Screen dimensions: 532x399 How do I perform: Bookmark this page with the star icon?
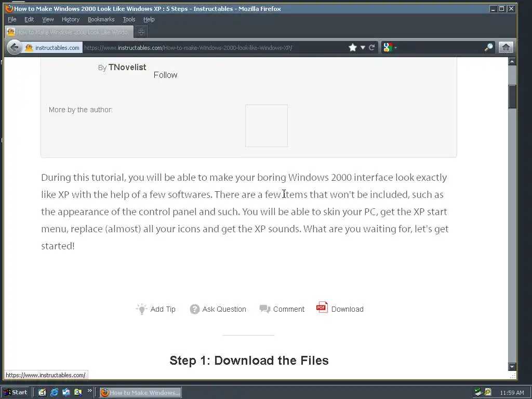[x=353, y=47]
